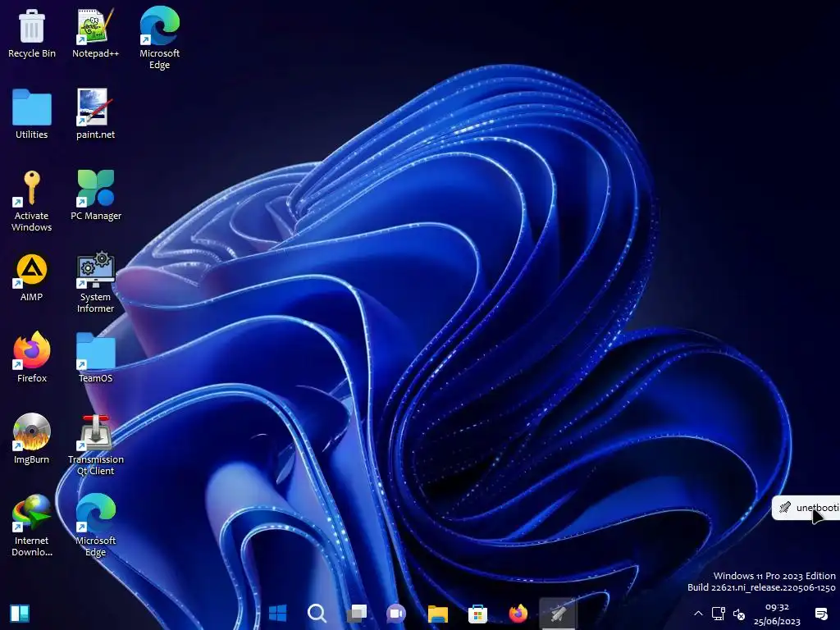Screen dimensions: 840x630
Task: Open PC Manager shortcut
Action: 96,195
